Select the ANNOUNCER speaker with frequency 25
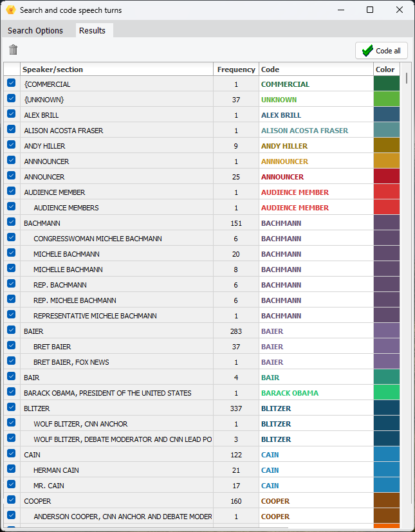 coord(201,177)
